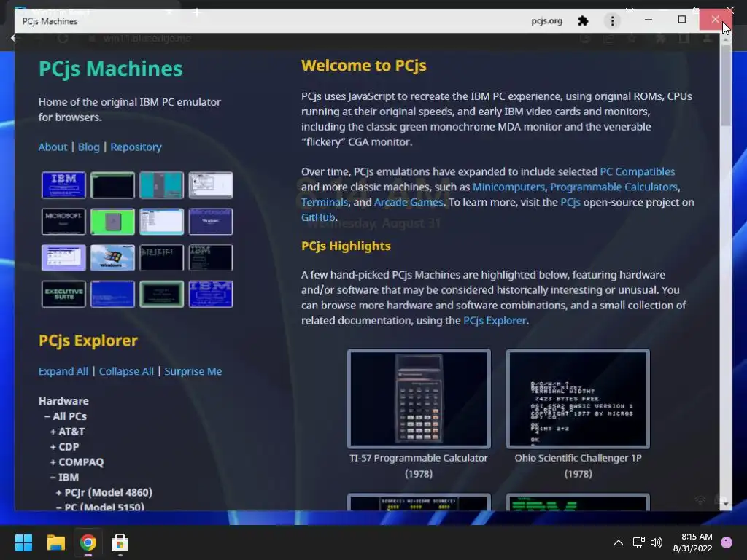747x560 pixels.
Task: Click the Hardware heading in explorer
Action: 63,401
